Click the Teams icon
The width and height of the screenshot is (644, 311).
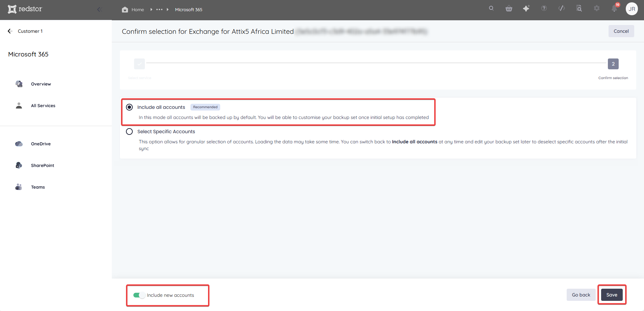[x=19, y=187]
